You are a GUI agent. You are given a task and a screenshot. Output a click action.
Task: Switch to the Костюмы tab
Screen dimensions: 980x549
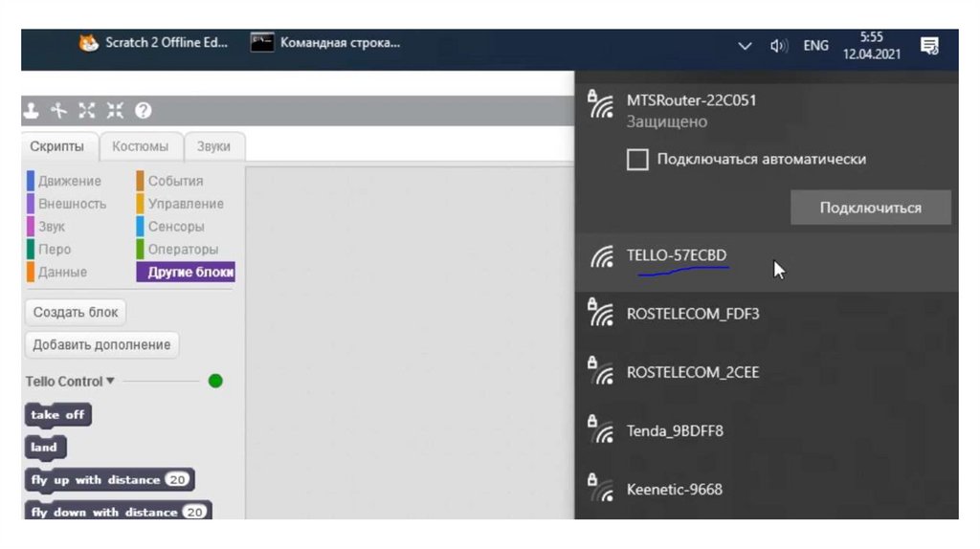(140, 146)
